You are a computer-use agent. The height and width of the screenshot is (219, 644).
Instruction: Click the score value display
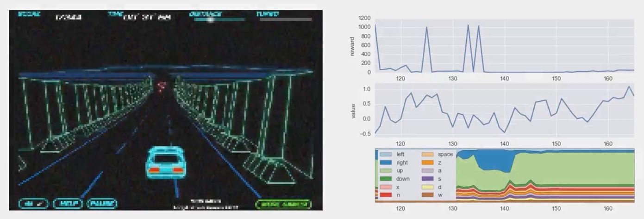point(69,18)
